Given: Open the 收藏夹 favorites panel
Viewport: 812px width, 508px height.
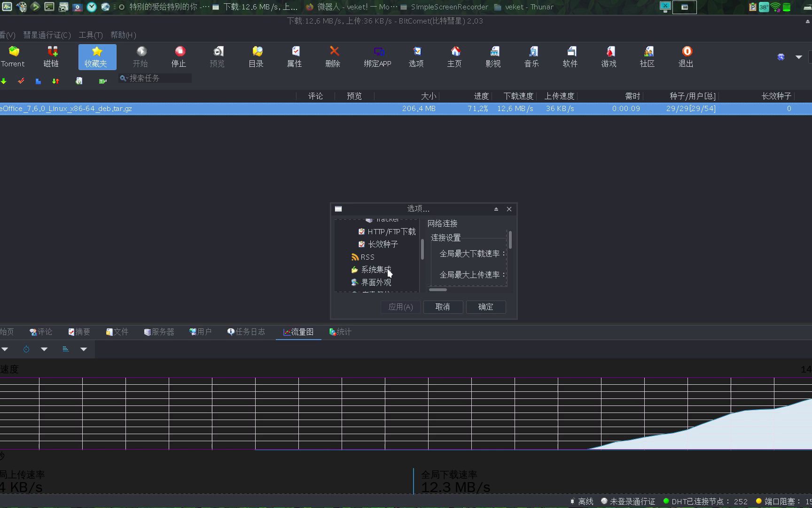Looking at the screenshot, I should (x=96, y=57).
